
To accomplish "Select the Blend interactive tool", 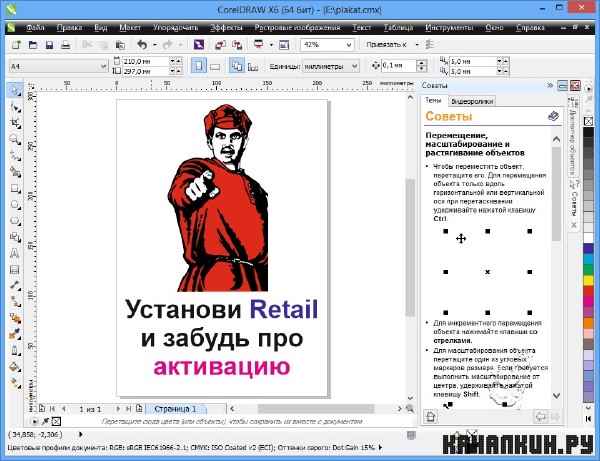I will 15,318.
